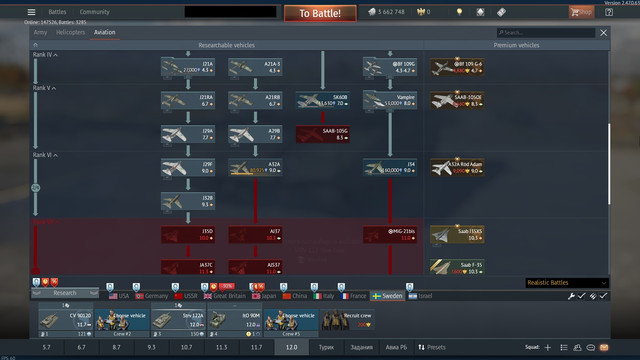Click the rank progress circle marker
640x360 pixels.
coord(36,188)
